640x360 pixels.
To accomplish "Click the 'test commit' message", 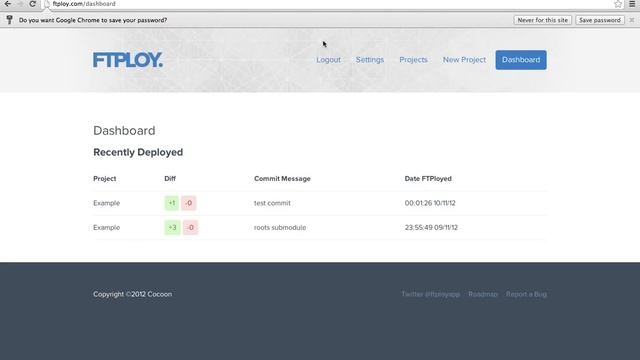I will point(272,203).
